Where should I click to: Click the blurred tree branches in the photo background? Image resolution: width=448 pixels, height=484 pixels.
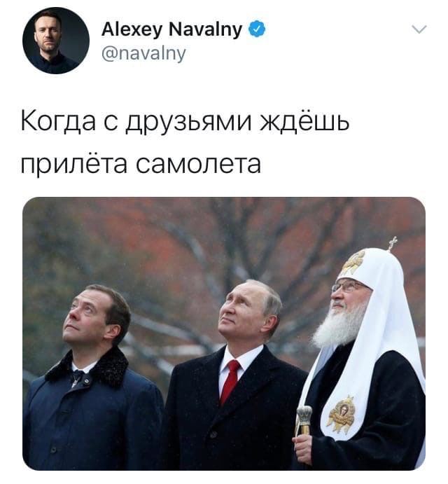[197, 247]
